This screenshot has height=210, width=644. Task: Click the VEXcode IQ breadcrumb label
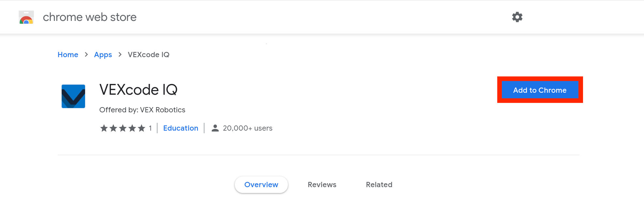coord(148,55)
